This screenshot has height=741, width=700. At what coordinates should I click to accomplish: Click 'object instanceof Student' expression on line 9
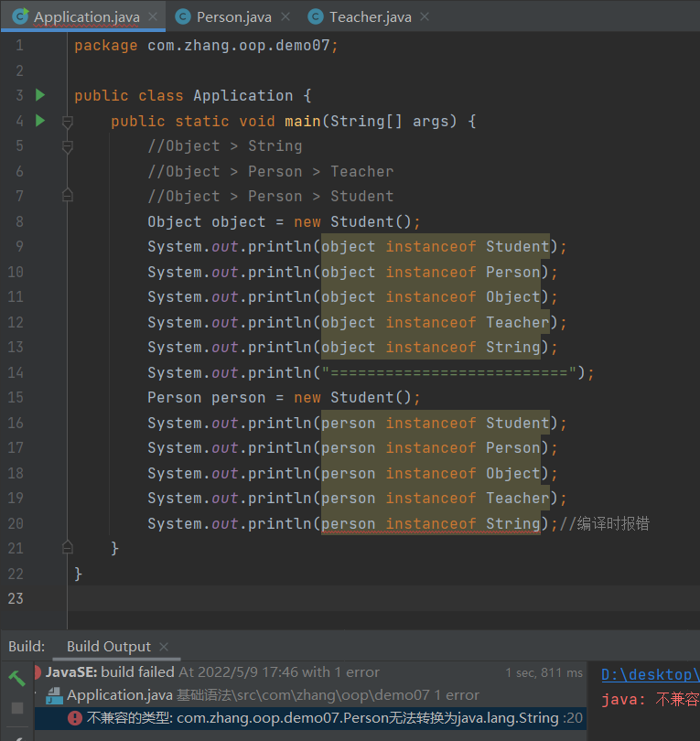pos(436,246)
